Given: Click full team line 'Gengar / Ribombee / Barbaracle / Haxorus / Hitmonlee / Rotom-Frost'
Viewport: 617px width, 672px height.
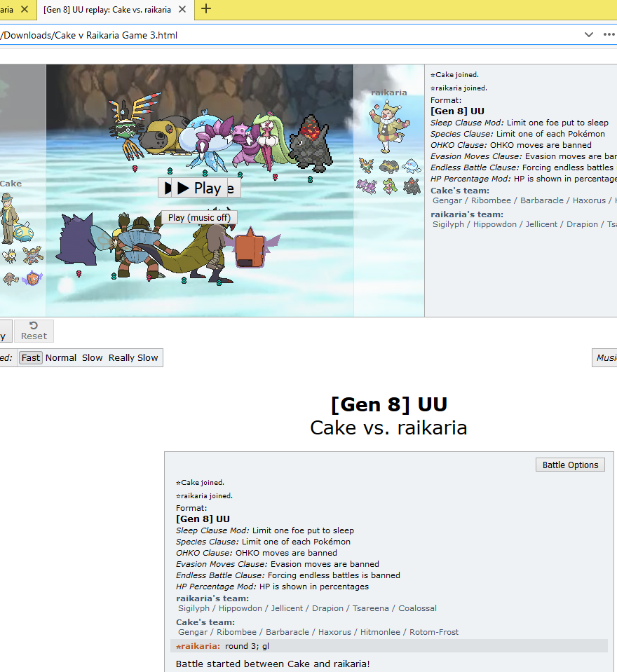Looking at the screenshot, I should point(318,632).
